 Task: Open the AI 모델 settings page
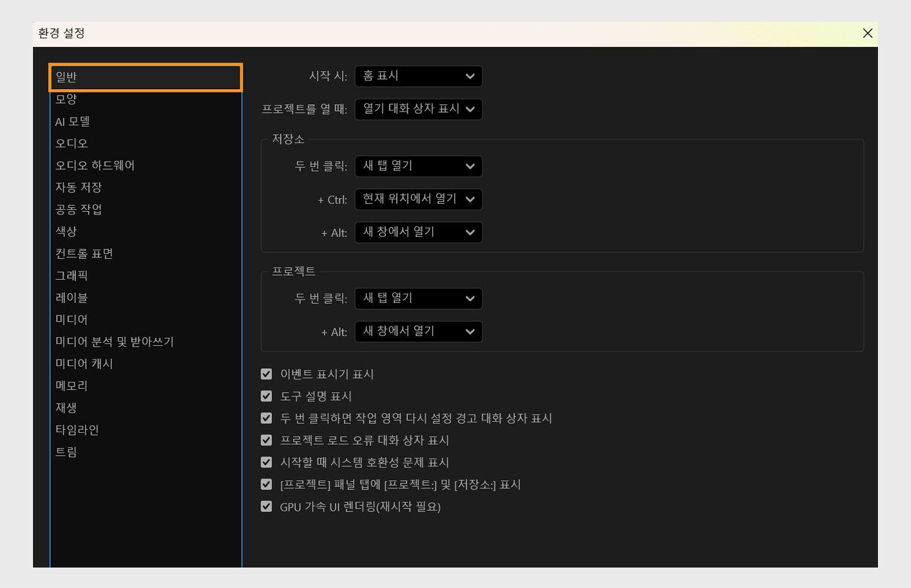73,121
